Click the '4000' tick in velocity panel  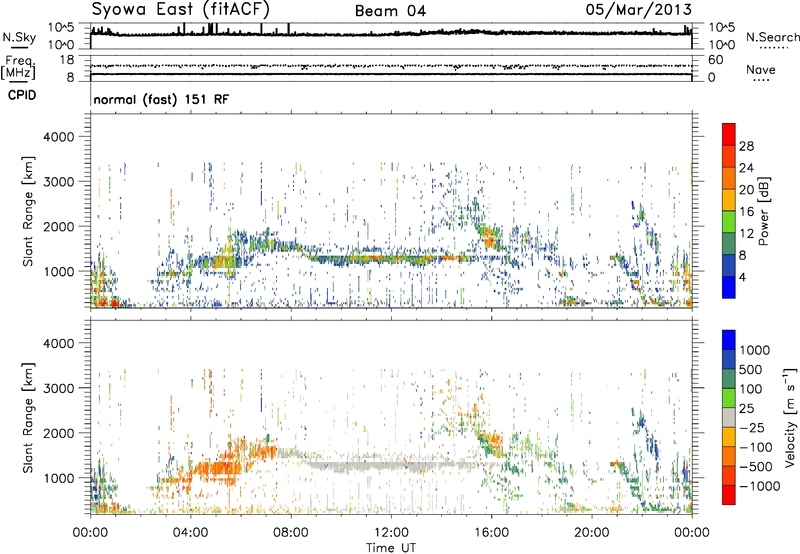point(58,344)
